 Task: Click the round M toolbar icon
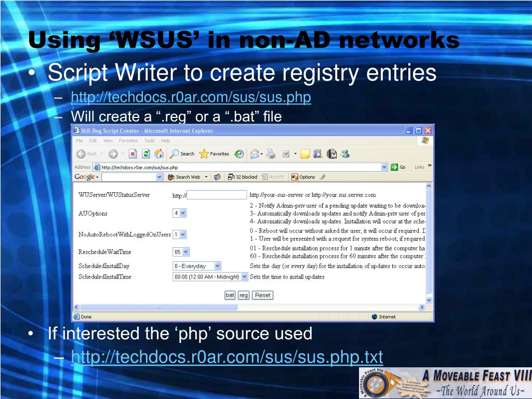click(331, 154)
